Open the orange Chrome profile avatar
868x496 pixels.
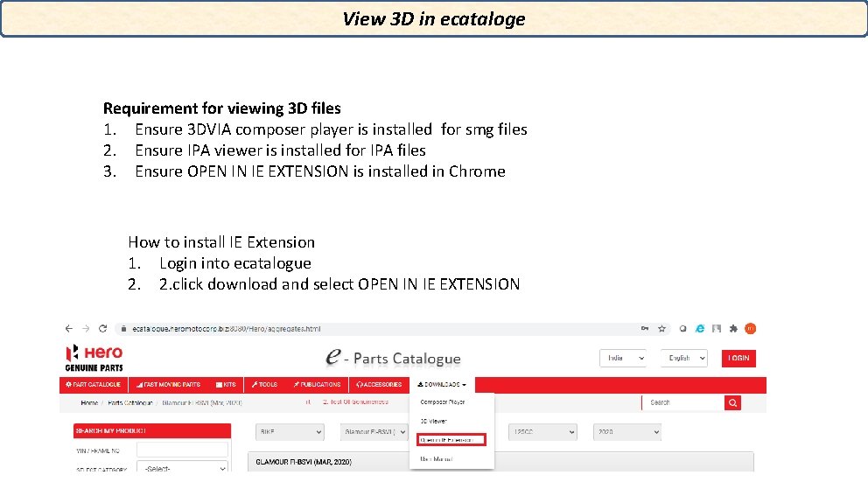pos(750,329)
